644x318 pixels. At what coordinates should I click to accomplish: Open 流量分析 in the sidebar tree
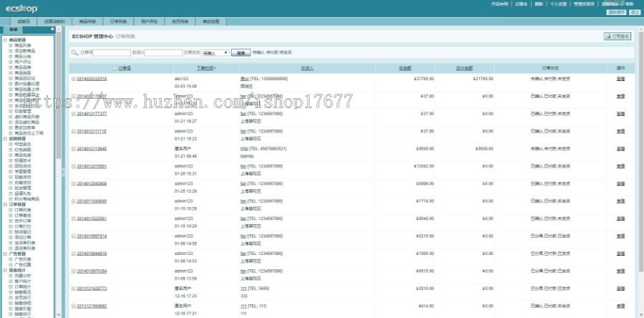[23, 276]
